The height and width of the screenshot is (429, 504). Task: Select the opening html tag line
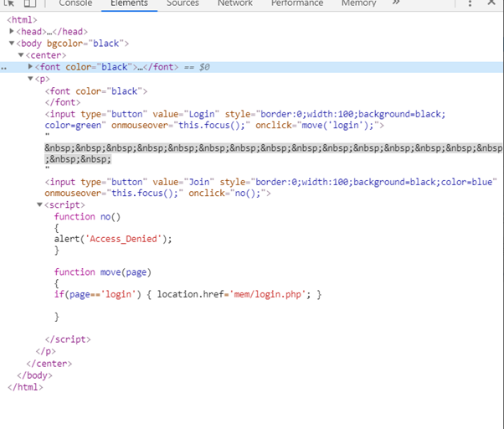click(22, 19)
